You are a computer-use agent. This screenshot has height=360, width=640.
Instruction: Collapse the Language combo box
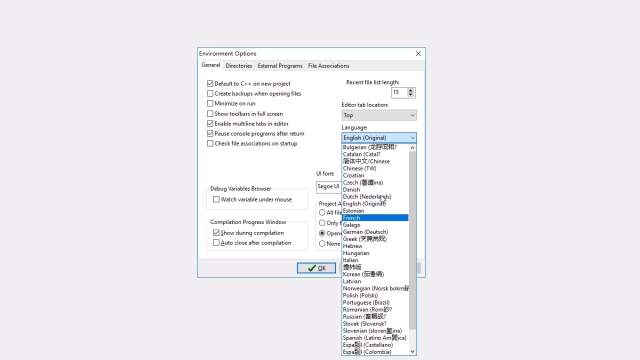(379, 138)
